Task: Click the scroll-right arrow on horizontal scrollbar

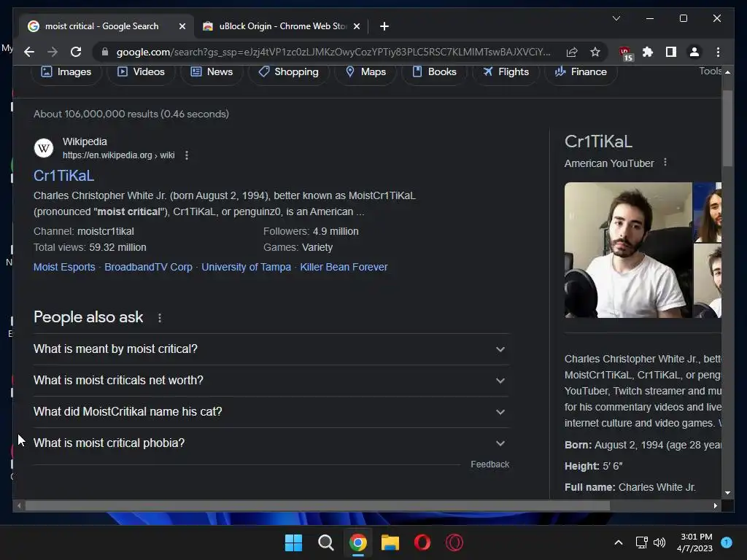Action: click(715, 506)
